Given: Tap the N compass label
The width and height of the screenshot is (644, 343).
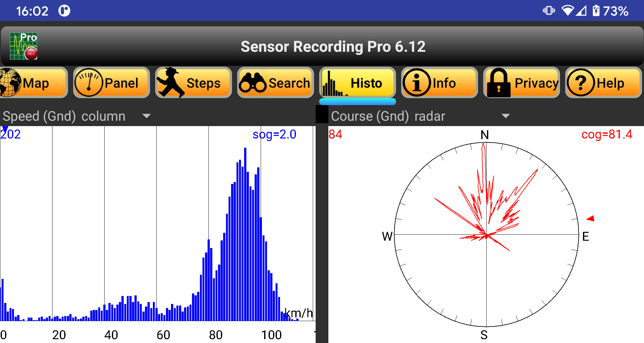Looking at the screenshot, I should (x=484, y=135).
